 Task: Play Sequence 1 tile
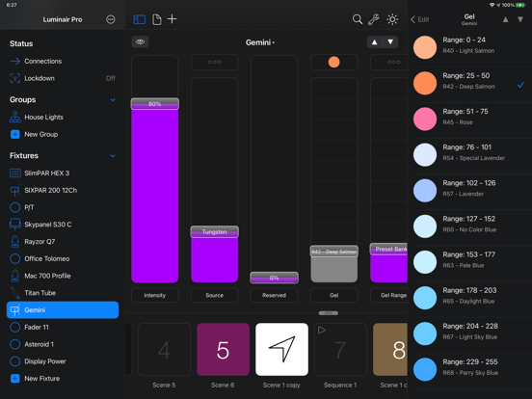340,350
